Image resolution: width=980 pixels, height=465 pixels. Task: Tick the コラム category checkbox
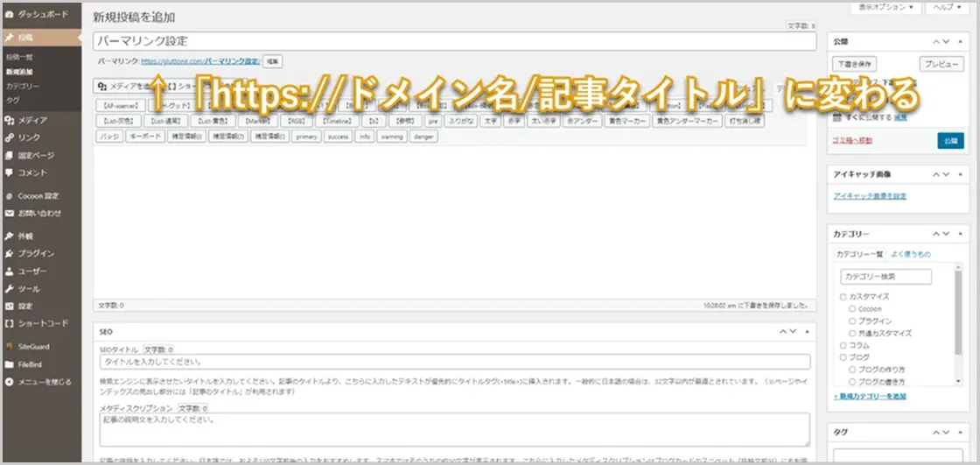[x=843, y=345]
